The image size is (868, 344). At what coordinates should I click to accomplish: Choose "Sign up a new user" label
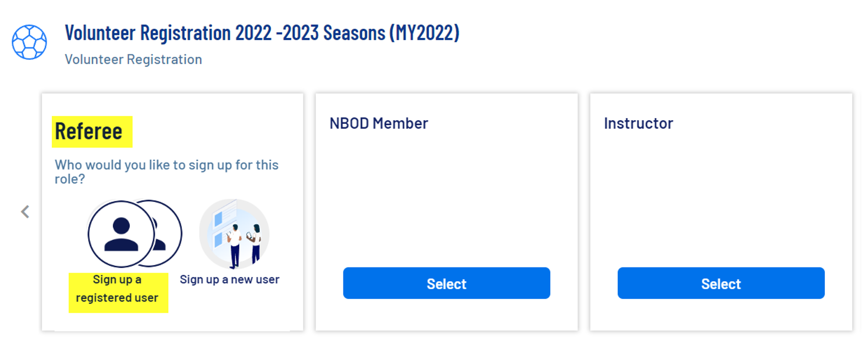pos(229,280)
